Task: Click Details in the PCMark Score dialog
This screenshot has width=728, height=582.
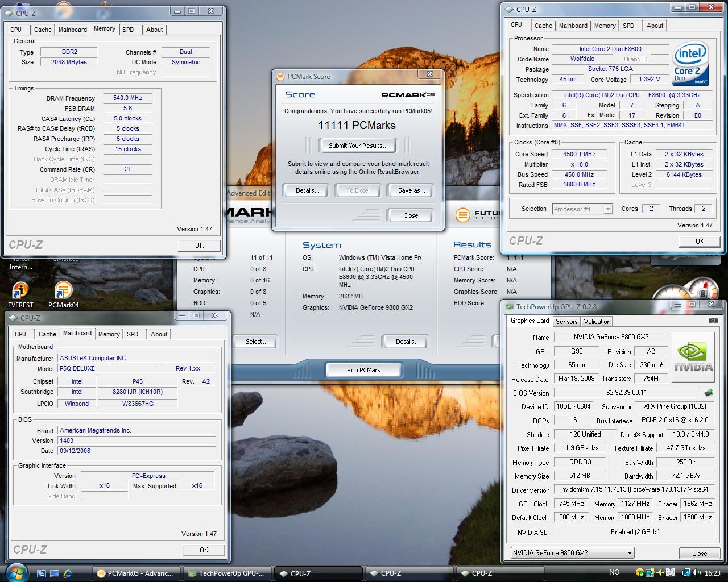Action: click(308, 190)
